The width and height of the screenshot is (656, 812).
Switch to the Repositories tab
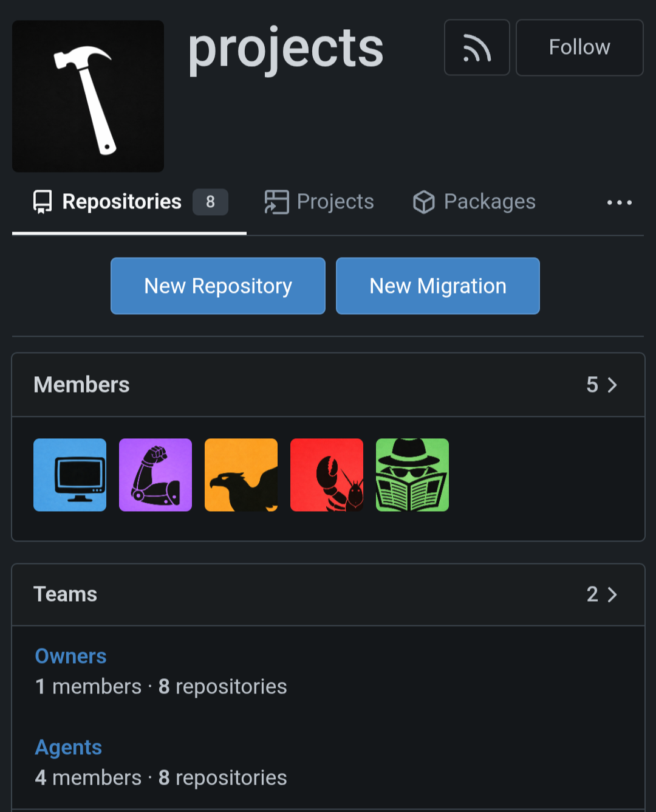129,202
